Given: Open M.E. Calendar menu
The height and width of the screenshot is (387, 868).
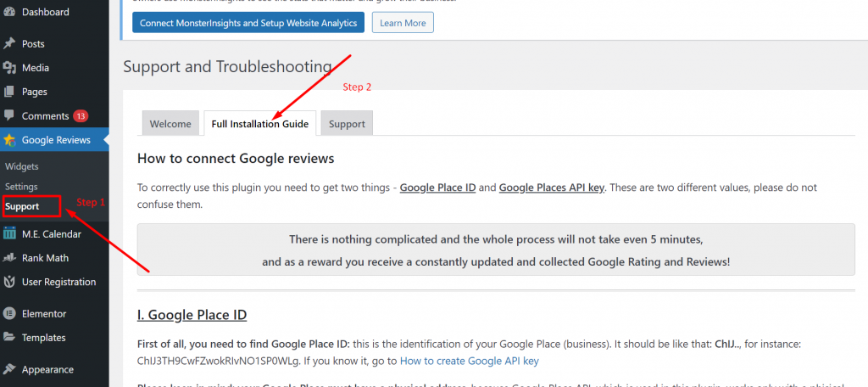Looking at the screenshot, I should 52,234.
